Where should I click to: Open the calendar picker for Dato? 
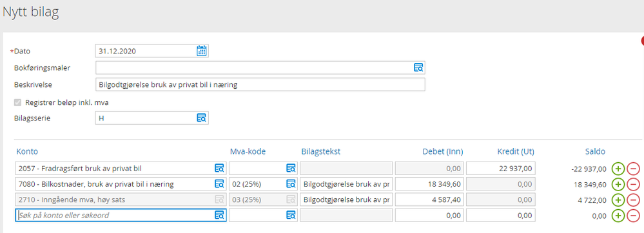[201, 51]
